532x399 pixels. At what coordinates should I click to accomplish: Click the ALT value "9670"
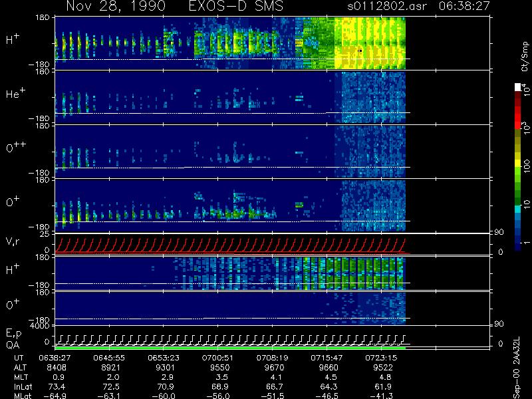pos(275,368)
